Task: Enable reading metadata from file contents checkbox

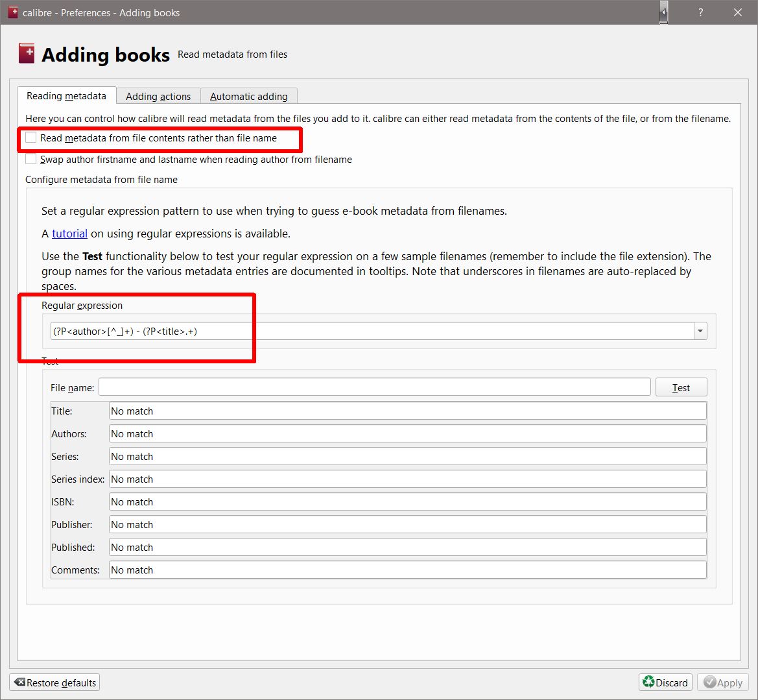Action: pos(31,138)
